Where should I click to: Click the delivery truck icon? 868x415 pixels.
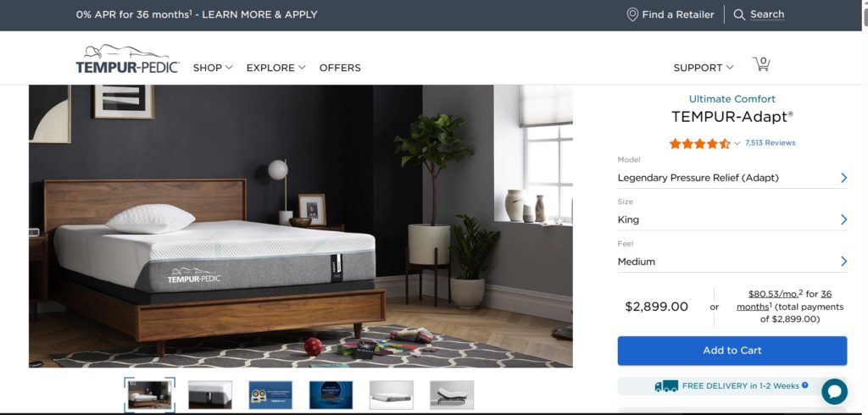[x=666, y=386]
